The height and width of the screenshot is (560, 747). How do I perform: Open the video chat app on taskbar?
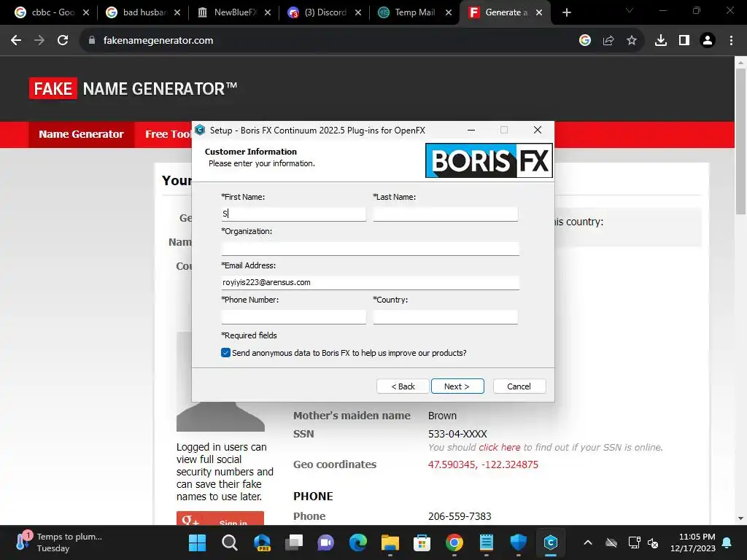[326, 542]
